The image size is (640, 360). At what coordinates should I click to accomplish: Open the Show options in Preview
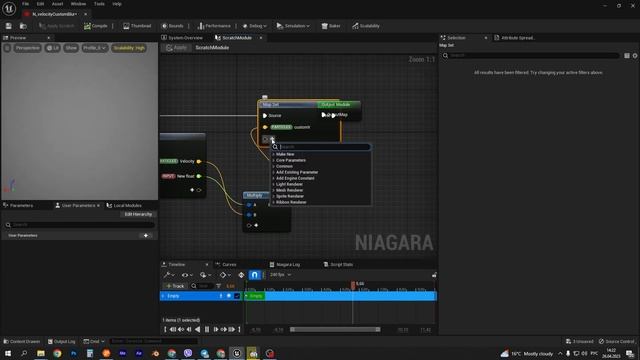(x=71, y=48)
